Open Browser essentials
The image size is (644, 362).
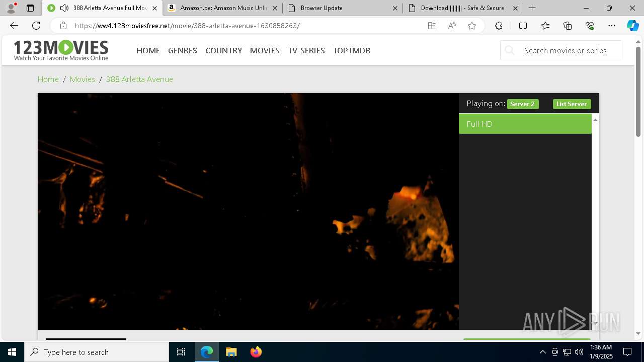tap(590, 26)
